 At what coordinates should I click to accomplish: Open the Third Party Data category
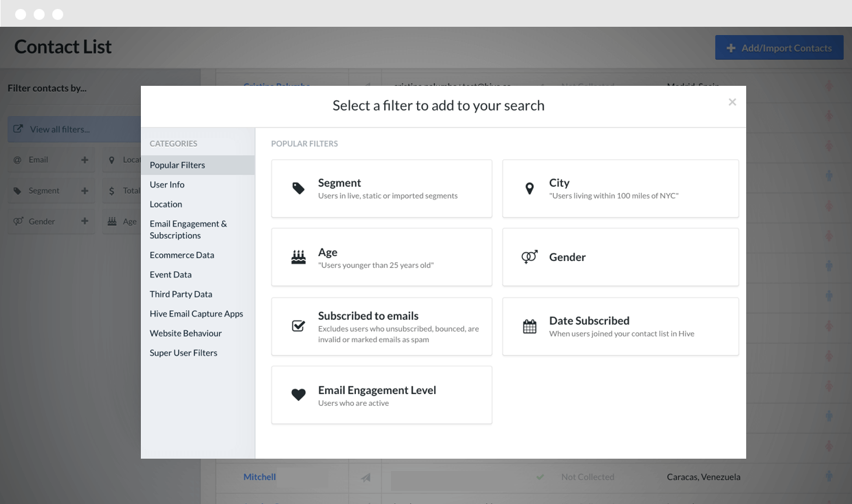pyautogui.click(x=181, y=294)
